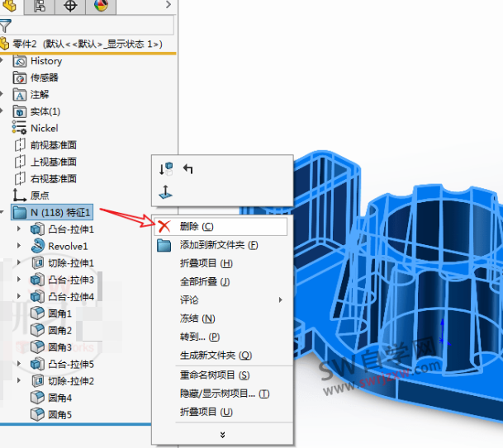Expand the 切除-拉伸2 feature
Viewport: 503px width, 448px height.
(x=19, y=380)
